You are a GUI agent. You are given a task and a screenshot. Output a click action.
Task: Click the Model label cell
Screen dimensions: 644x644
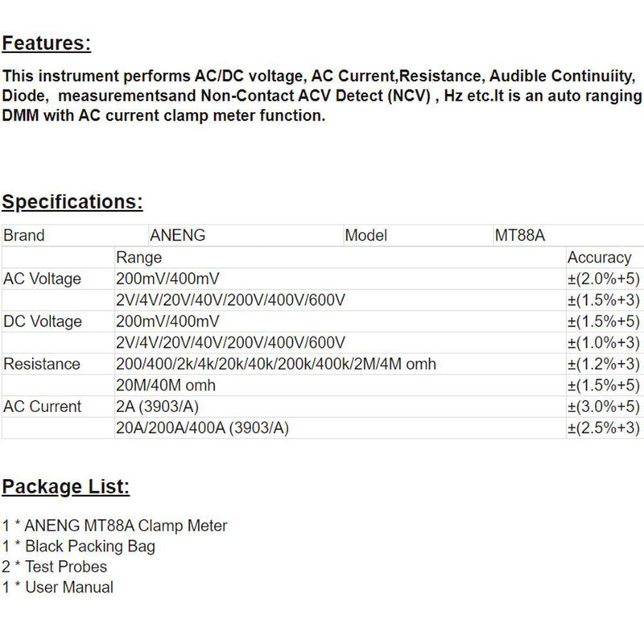point(366,236)
